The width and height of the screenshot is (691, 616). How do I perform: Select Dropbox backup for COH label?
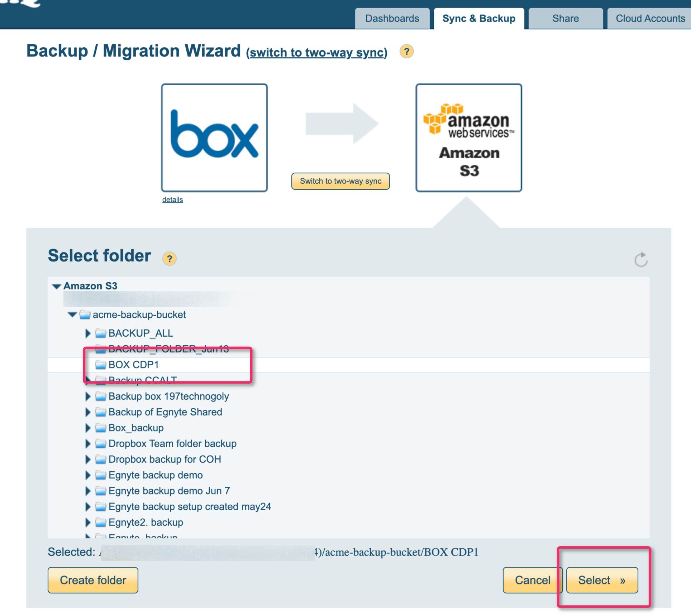point(165,459)
